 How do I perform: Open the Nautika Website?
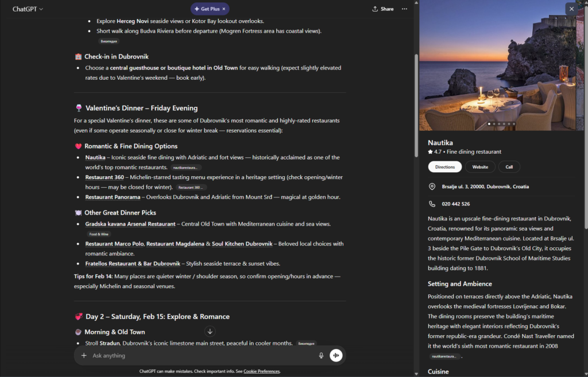pyautogui.click(x=480, y=166)
